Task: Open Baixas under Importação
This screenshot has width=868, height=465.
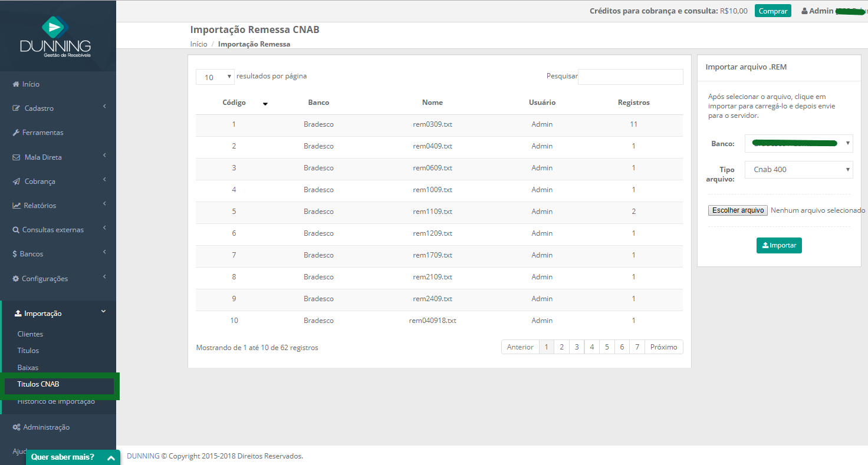Action: pyautogui.click(x=28, y=368)
